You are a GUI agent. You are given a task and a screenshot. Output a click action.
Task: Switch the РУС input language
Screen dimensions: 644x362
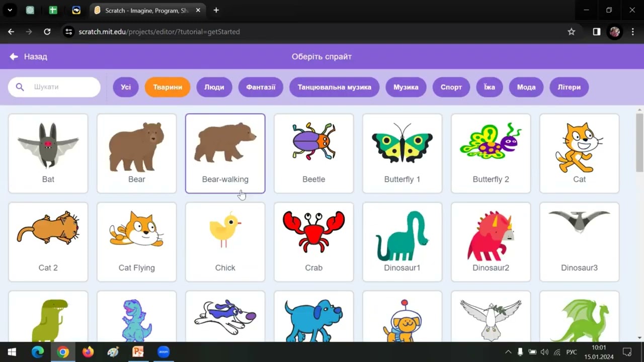click(572, 352)
